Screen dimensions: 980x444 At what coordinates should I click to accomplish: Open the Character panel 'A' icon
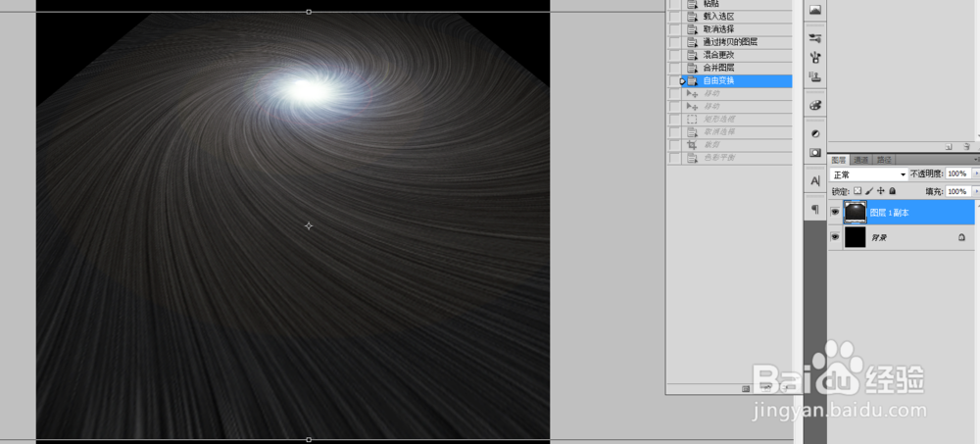coord(815,180)
